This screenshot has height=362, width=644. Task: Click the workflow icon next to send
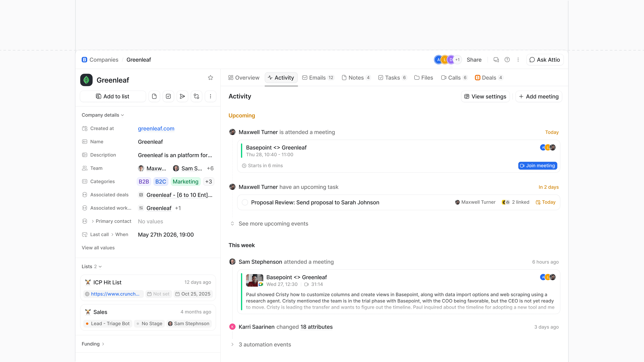pyautogui.click(x=197, y=96)
